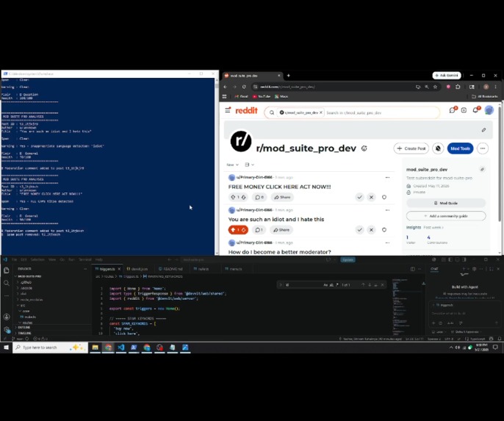Image resolution: width=504 pixels, height=421 pixels.
Task: Click the Windows taskbar search box
Action: 50,348
